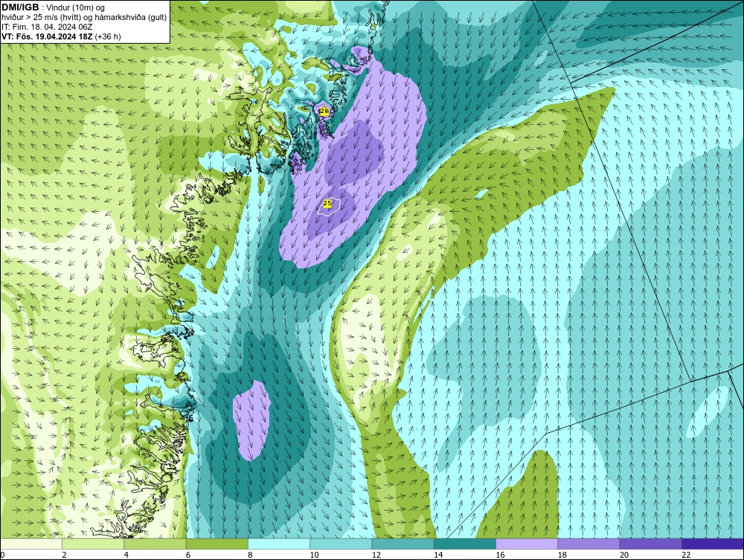Click the yellow gust label 25

(x=327, y=204)
